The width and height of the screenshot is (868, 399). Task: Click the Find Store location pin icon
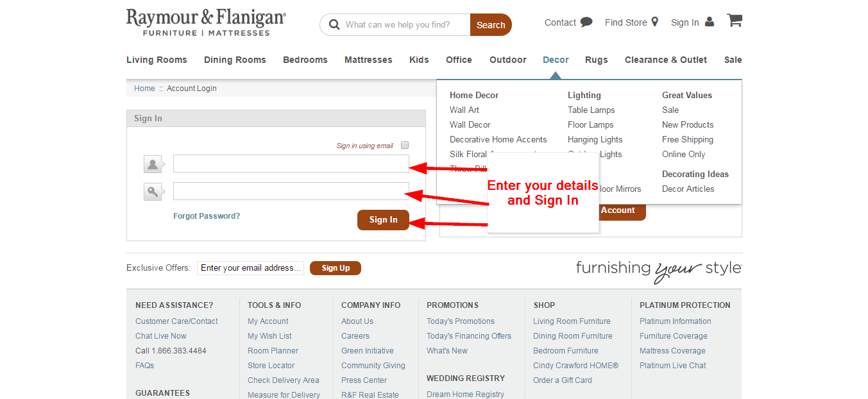pos(656,21)
